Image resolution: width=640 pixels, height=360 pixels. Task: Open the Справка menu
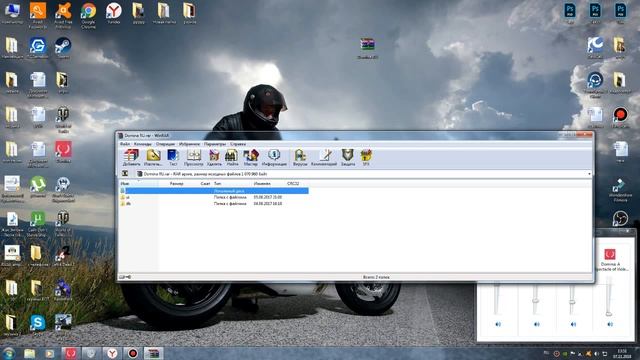click(x=238, y=144)
